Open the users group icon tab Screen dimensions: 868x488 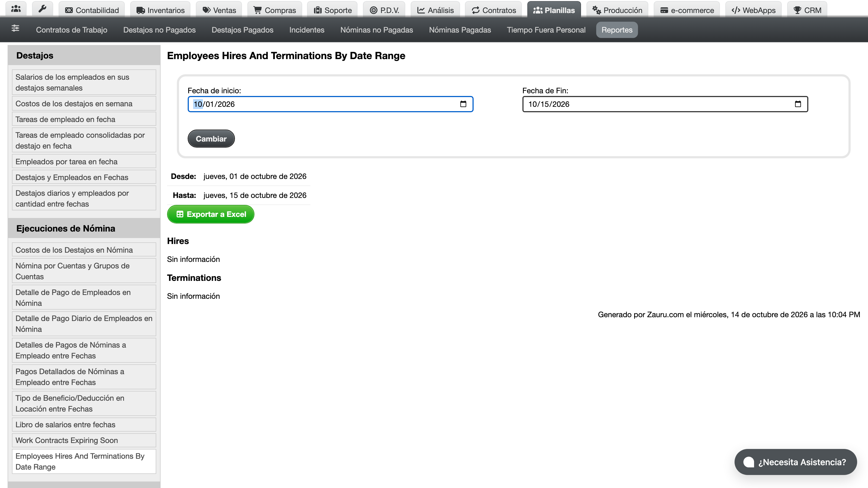click(x=16, y=9)
